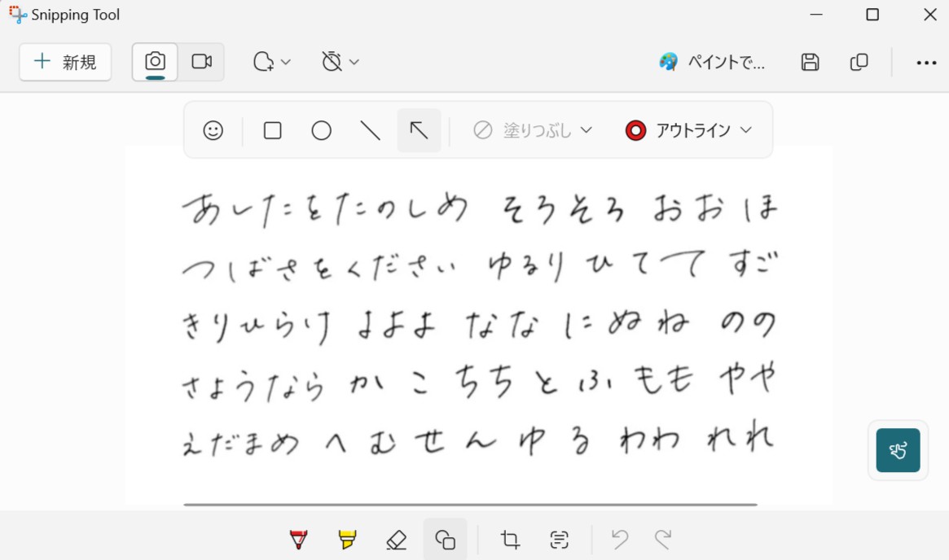Copy the screenshot to clipboard

[859, 62]
